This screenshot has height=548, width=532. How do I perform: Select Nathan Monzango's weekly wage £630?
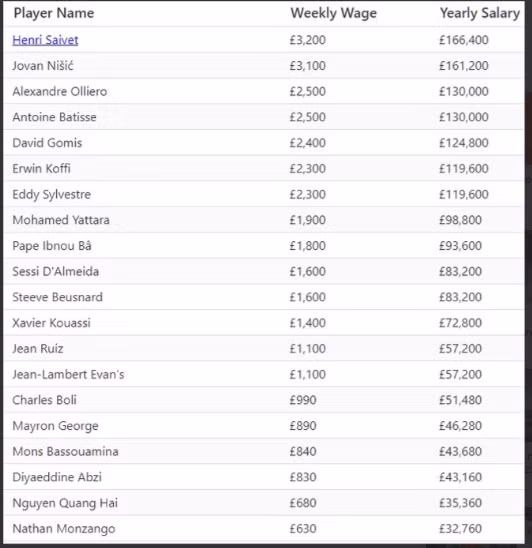(x=303, y=528)
